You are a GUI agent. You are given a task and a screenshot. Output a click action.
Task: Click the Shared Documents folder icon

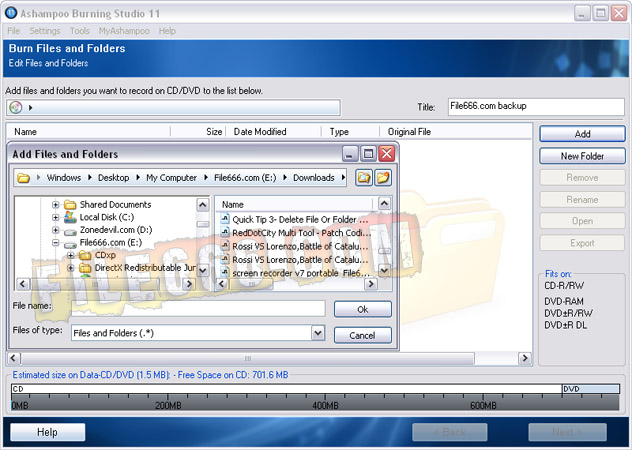(x=70, y=205)
